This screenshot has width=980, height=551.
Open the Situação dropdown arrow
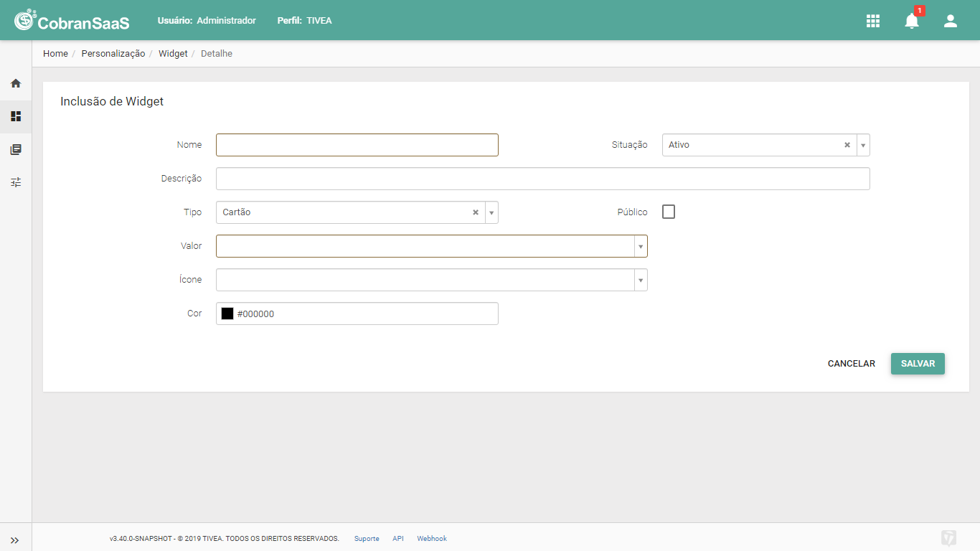click(x=863, y=145)
